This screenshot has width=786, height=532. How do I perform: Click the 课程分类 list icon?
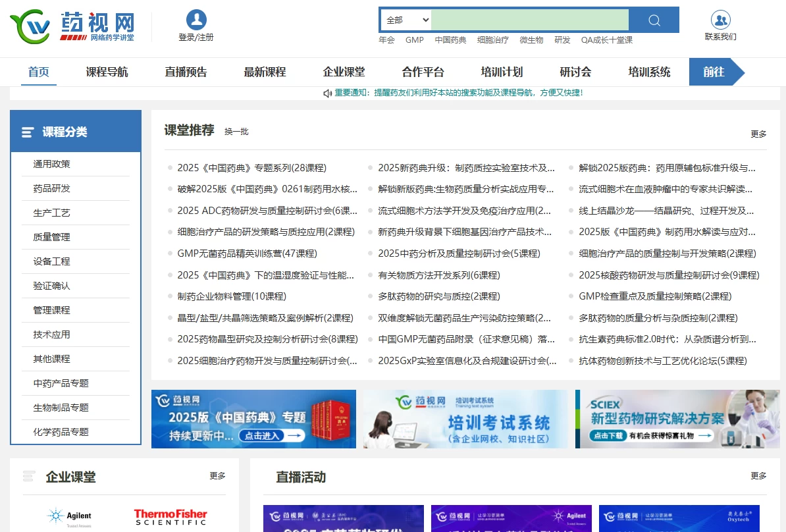tap(28, 132)
